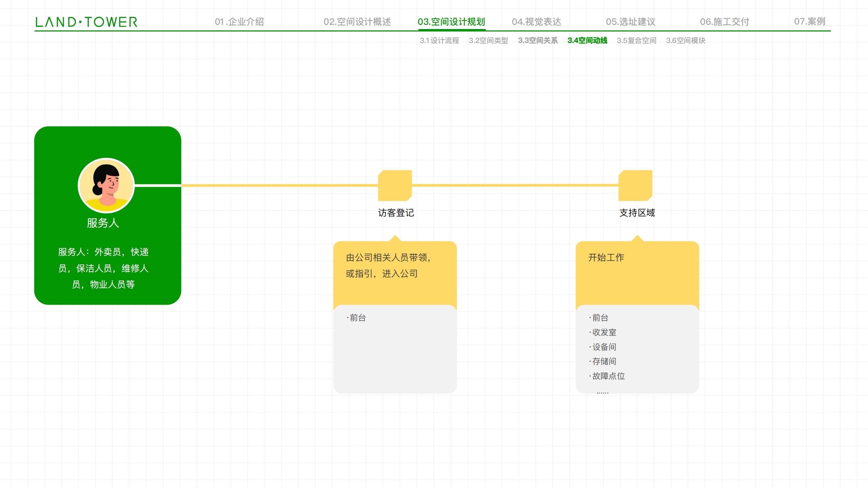
Task: Click the …… ellipsis below 故障点位
Action: (602, 393)
